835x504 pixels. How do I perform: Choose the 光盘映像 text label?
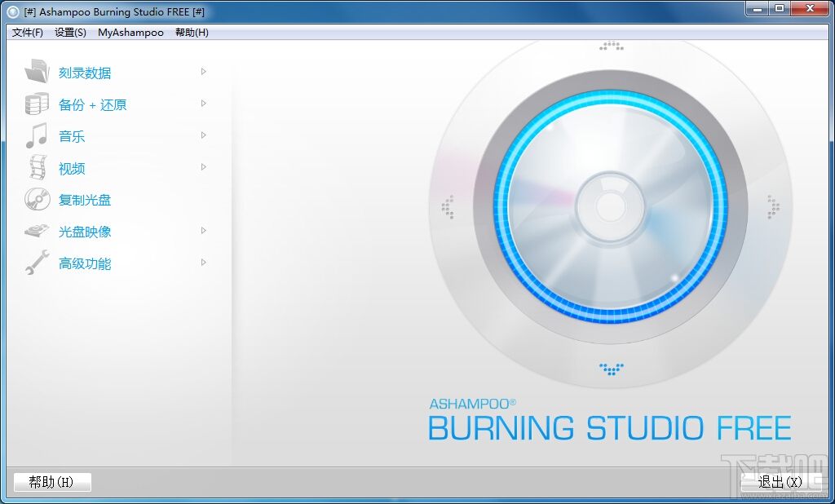pos(85,232)
